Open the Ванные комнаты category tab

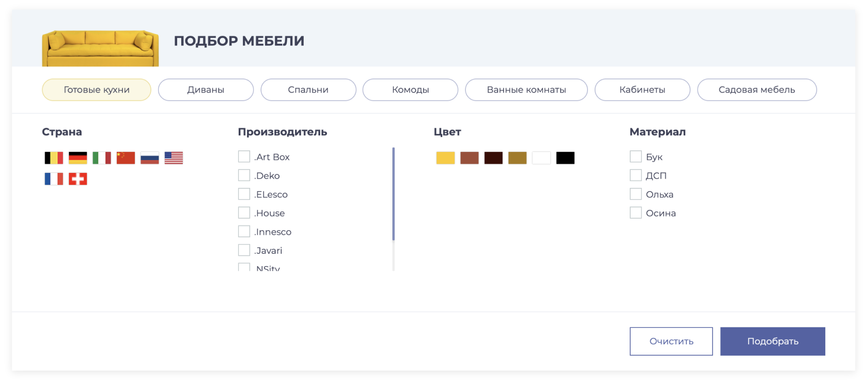tap(526, 90)
